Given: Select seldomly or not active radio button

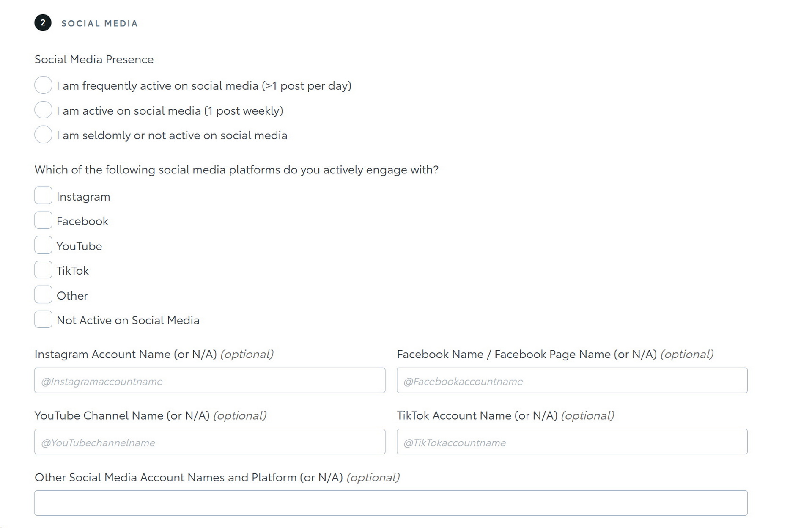Looking at the screenshot, I should pos(43,135).
